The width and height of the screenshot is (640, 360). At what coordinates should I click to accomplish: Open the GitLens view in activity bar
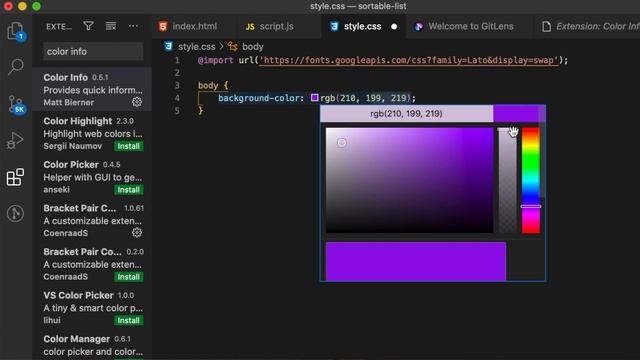[15, 213]
